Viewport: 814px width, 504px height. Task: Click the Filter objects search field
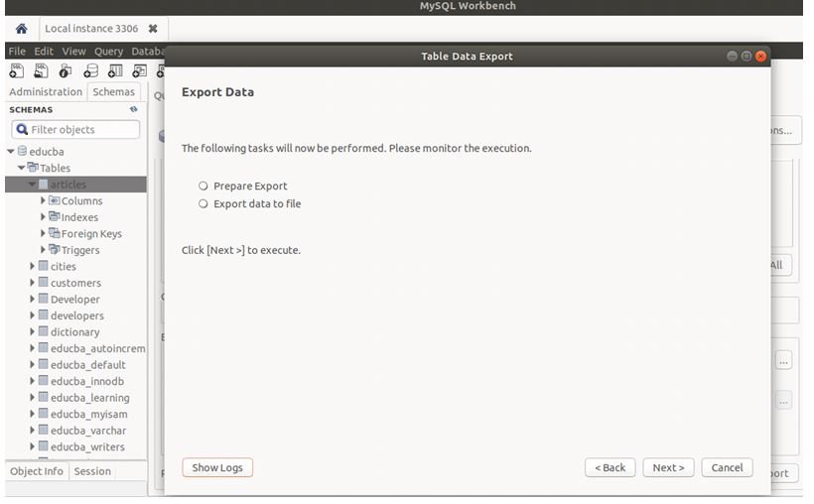pos(77,129)
